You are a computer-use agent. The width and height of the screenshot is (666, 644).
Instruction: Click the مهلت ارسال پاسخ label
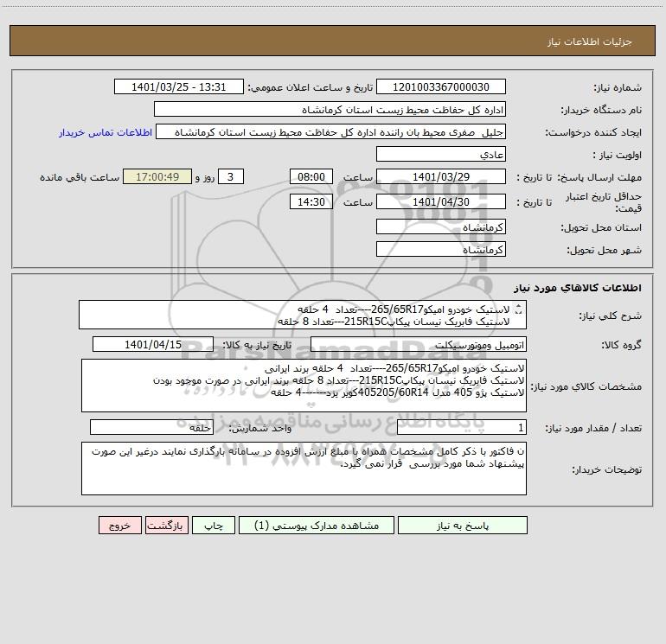(599, 177)
